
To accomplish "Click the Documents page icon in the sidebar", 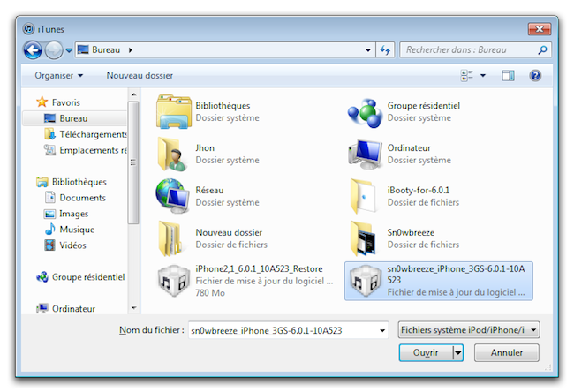I will (x=49, y=198).
